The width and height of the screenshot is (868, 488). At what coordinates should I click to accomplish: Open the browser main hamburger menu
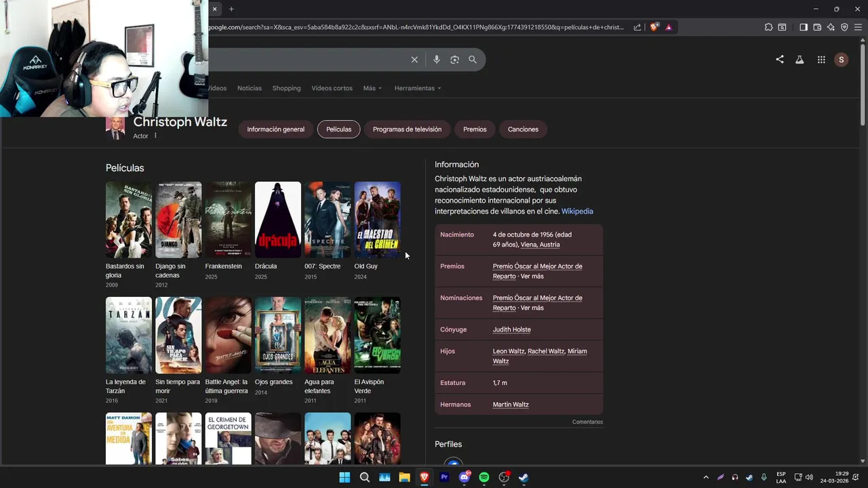tap(858, 27)
